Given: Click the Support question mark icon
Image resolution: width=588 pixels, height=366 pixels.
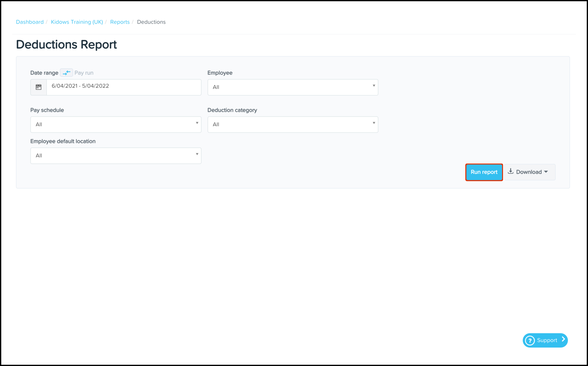Looking at the screenshot, I should [x=530, y=340].
